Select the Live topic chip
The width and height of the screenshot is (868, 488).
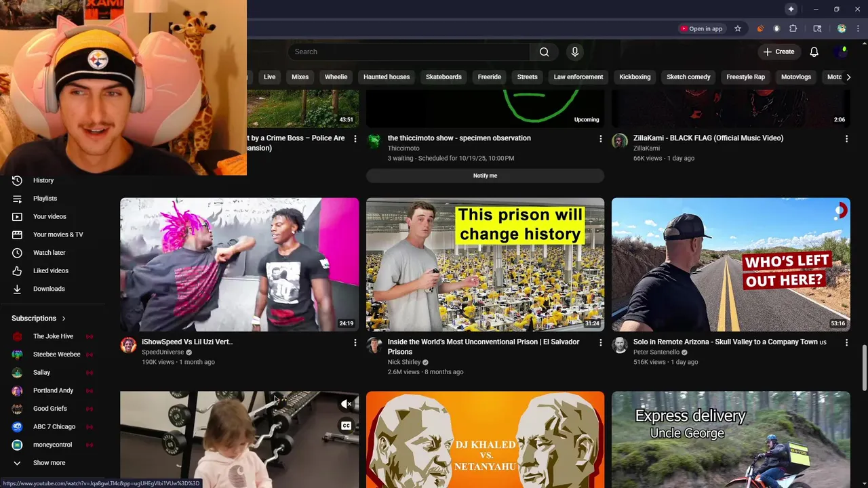tap(270, 77)
